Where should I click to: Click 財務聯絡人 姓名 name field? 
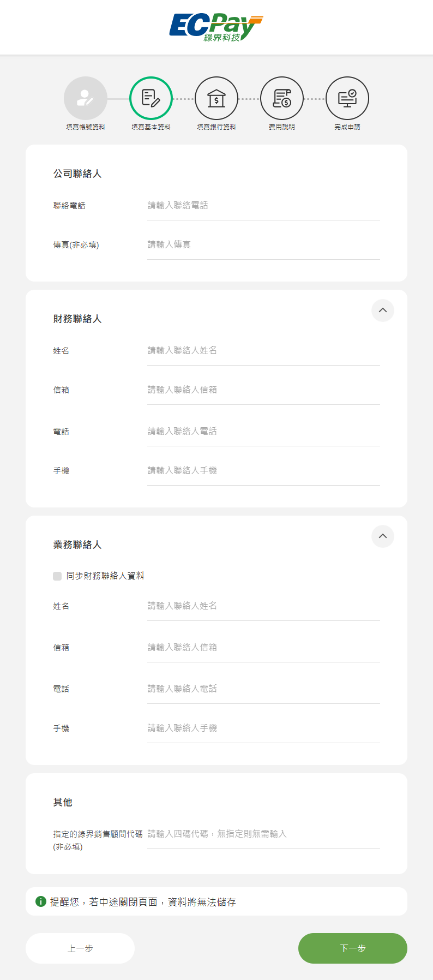263,351
